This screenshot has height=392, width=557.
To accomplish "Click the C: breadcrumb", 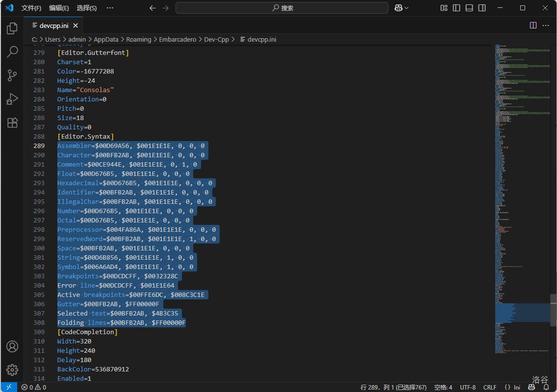I will coord(34,39).
